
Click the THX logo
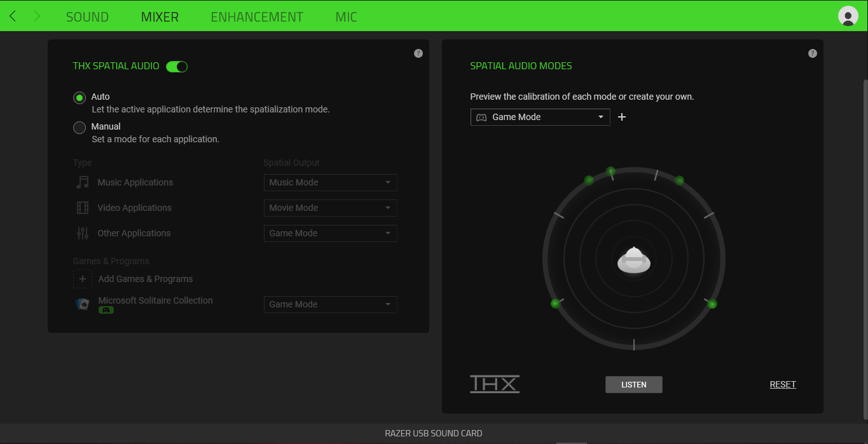point(495,384)
